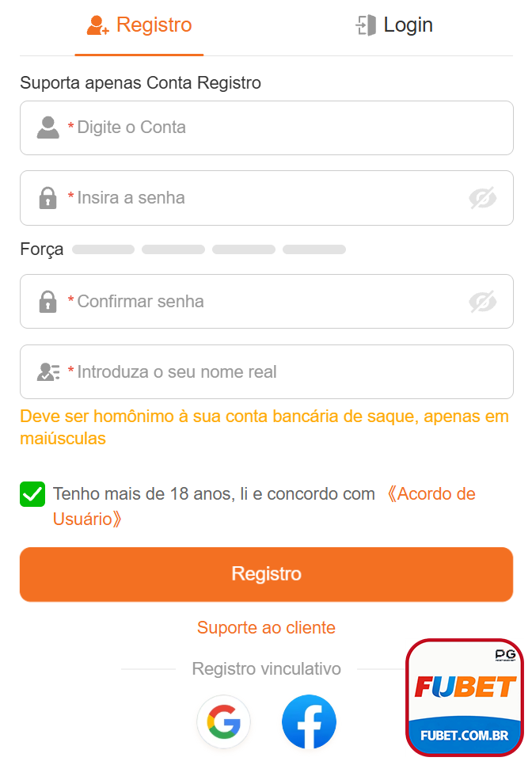
Task: Click the real name contact icon
Action: click(47, 371)
